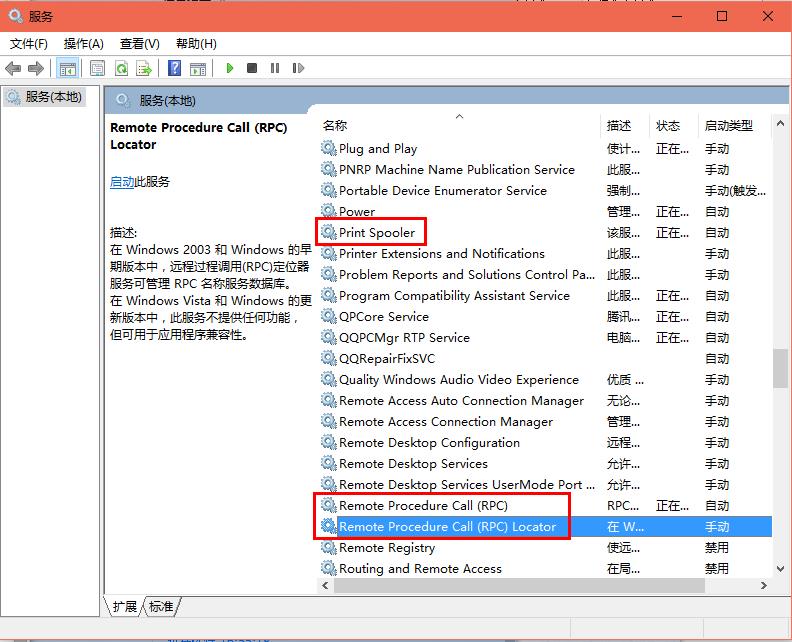Click gear icon beside Power service
Screen dimensions: 792x642
click(328, 211)
